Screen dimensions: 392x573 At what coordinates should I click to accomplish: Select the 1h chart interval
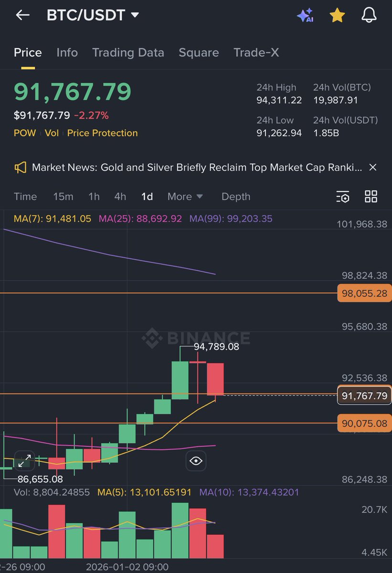click(x=94, y=197)
